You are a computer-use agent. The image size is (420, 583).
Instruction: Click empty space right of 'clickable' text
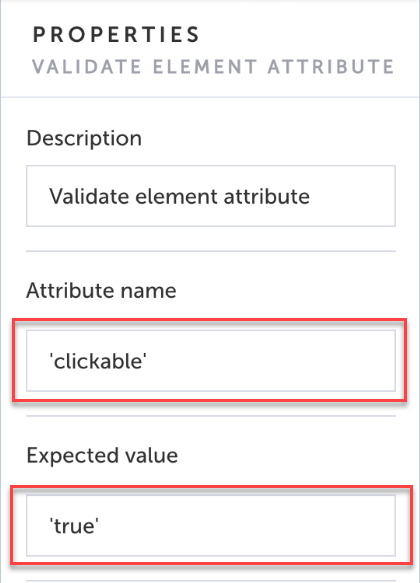click(271, 361)
